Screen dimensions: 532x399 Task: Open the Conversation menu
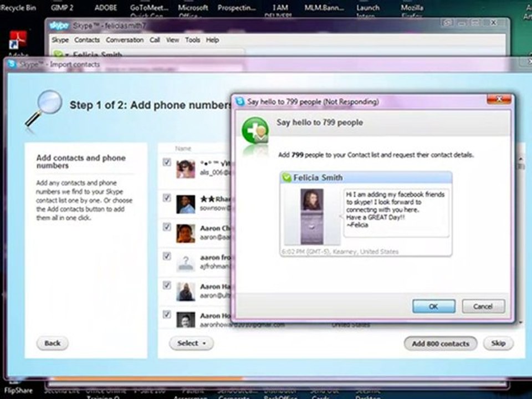[125, 40]
